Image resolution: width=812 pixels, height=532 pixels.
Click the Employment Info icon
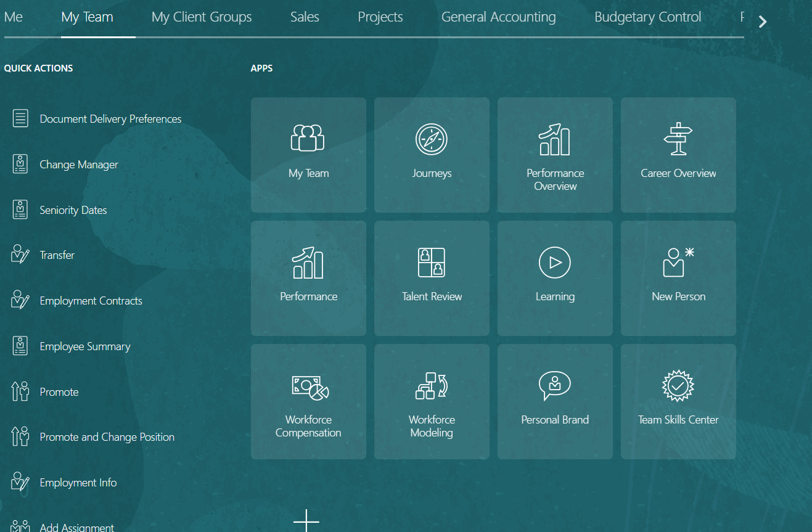click(20, 482)
